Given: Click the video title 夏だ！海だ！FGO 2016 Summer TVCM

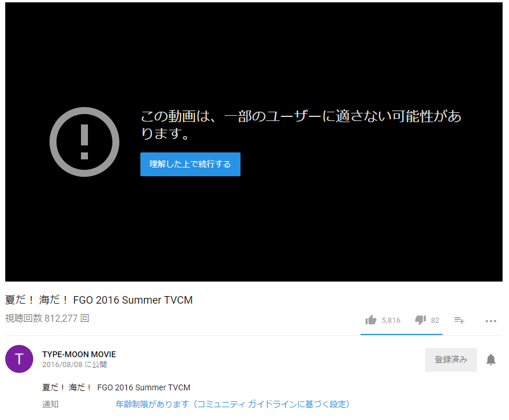Looking at the screenshot, I should (99, 300).
